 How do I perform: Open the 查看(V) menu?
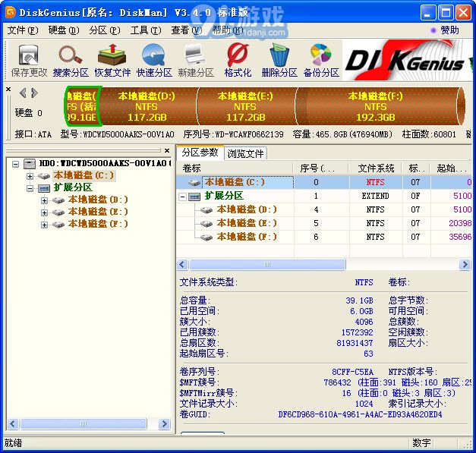pyautogui.click(x=187, y=30)
